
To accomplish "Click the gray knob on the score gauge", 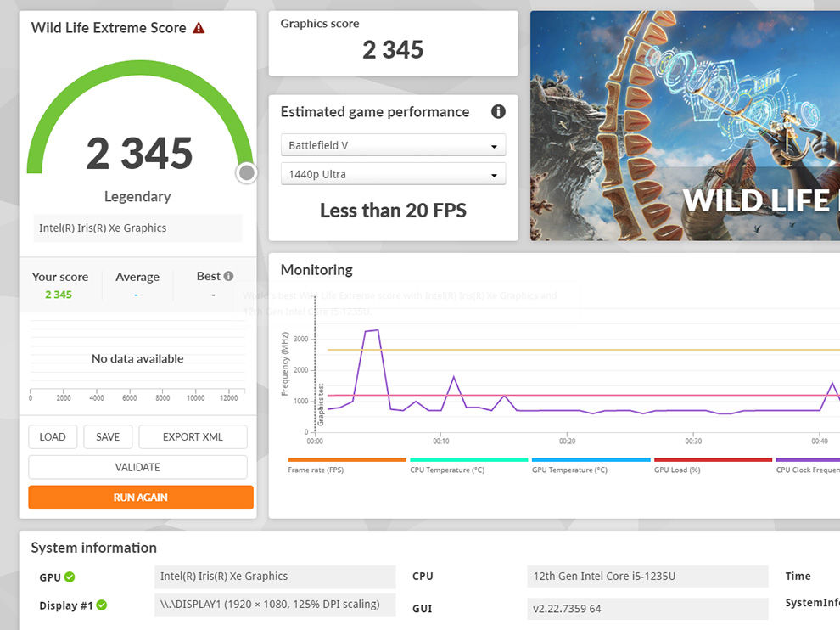I will (246, 172).
